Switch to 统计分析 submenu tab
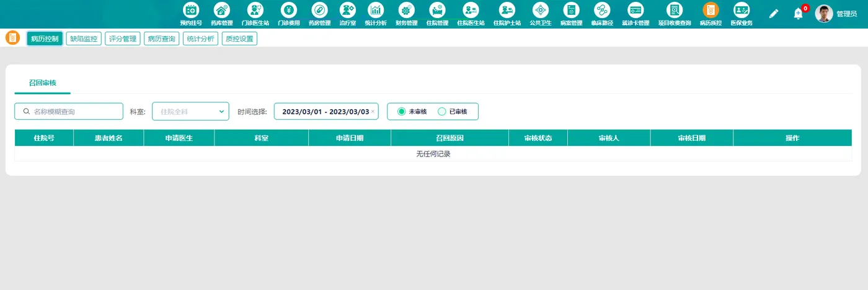Screen dimensions: 868x290 (200, 39)
